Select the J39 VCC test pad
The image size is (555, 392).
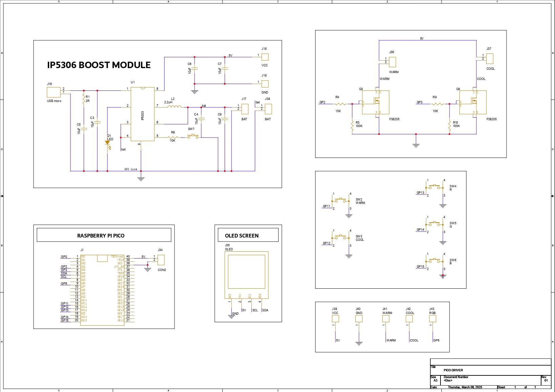coord(335,318)
